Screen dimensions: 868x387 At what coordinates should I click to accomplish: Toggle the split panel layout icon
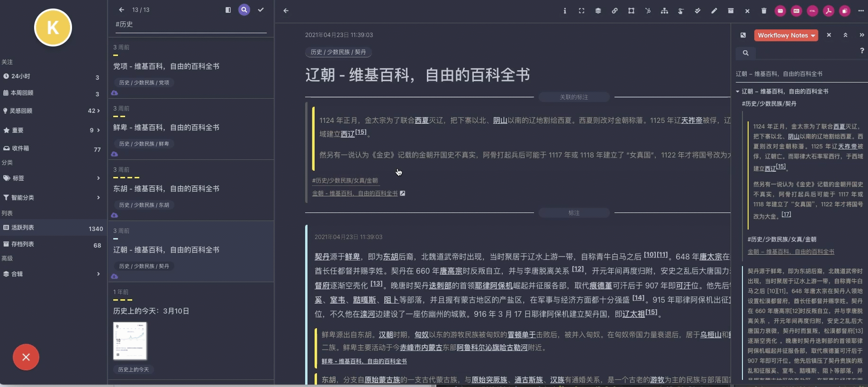tap(228, 9)
